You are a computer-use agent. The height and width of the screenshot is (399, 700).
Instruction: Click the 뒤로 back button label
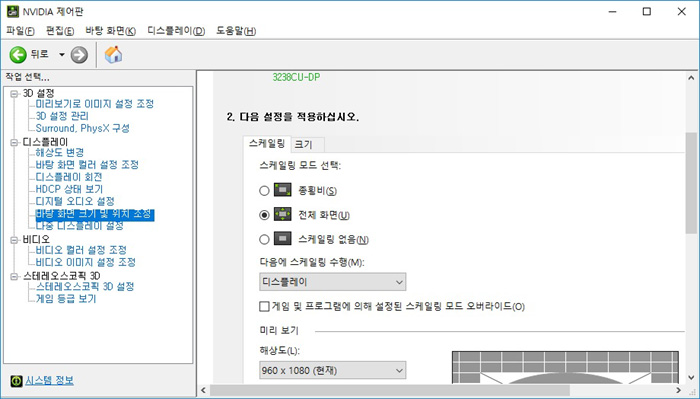click(40, 54)
